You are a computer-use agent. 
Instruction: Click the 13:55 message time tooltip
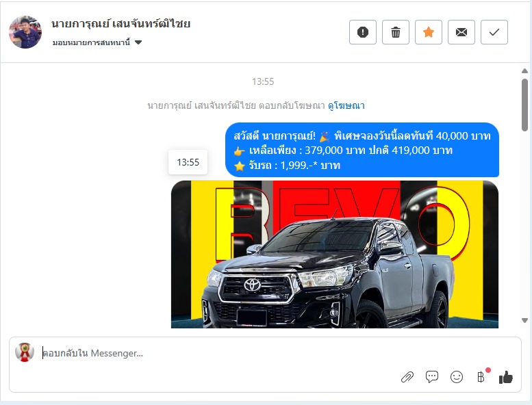coord(188,162)
